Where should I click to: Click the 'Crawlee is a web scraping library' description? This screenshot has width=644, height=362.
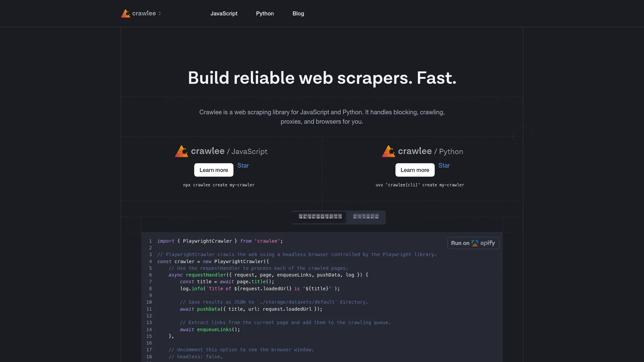322,117
